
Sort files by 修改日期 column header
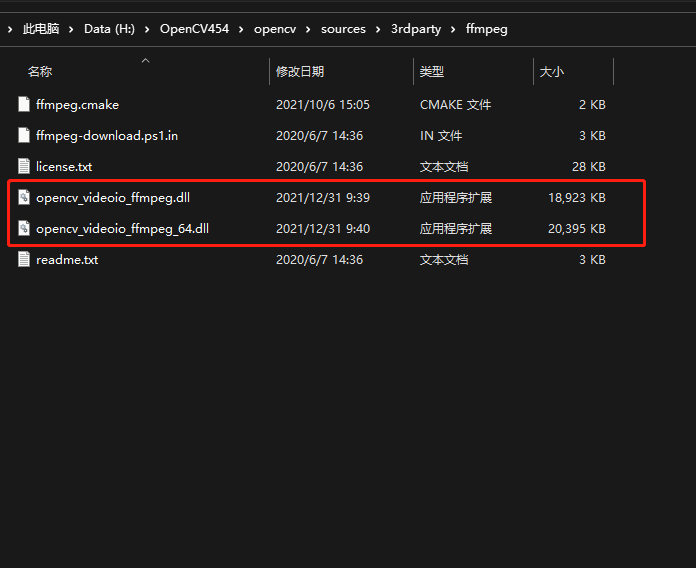point(300,71)
